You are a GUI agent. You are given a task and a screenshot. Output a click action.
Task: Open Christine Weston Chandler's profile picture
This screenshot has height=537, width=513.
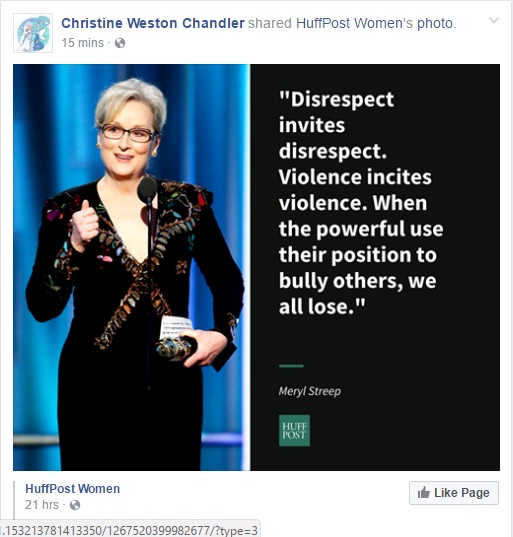33,33
